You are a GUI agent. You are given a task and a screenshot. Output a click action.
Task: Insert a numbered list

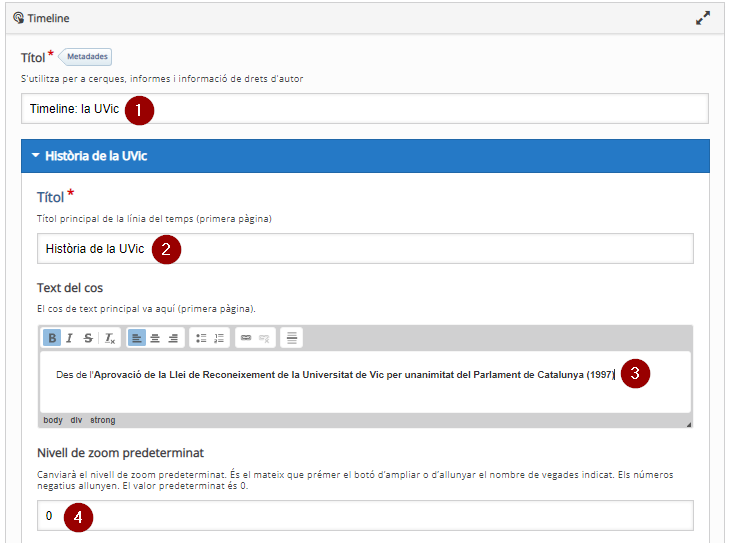point(219,338)
